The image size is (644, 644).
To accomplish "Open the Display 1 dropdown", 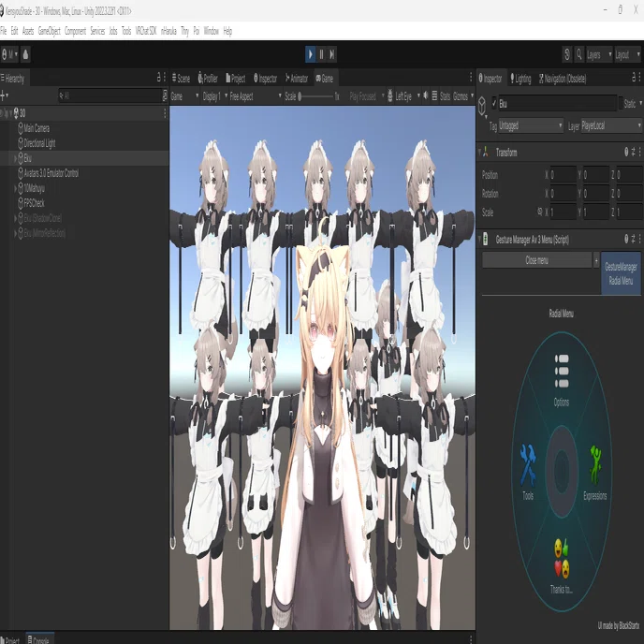I will click(214, 96).
